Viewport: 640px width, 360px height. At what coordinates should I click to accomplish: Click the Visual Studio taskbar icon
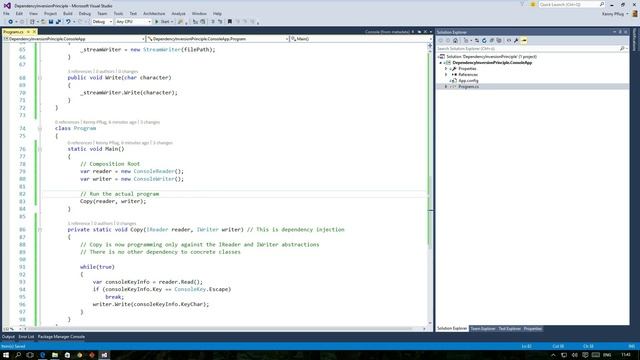[104, 355]
